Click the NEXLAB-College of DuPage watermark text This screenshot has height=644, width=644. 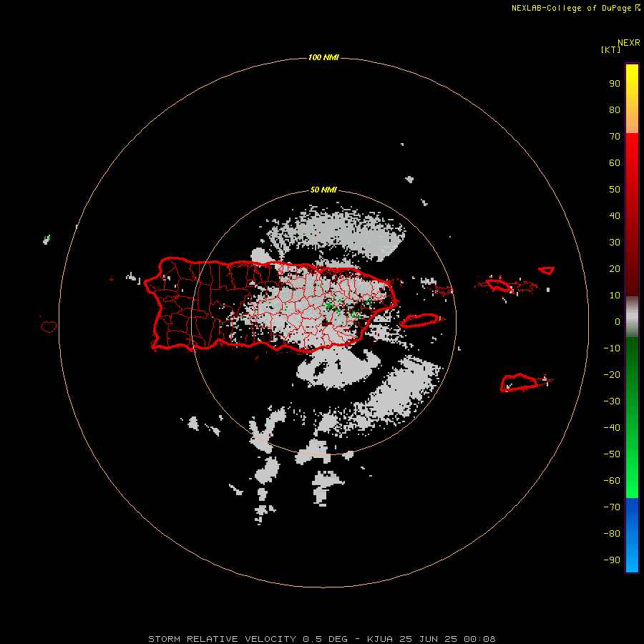pyautogui.click(x=576, y=8)
